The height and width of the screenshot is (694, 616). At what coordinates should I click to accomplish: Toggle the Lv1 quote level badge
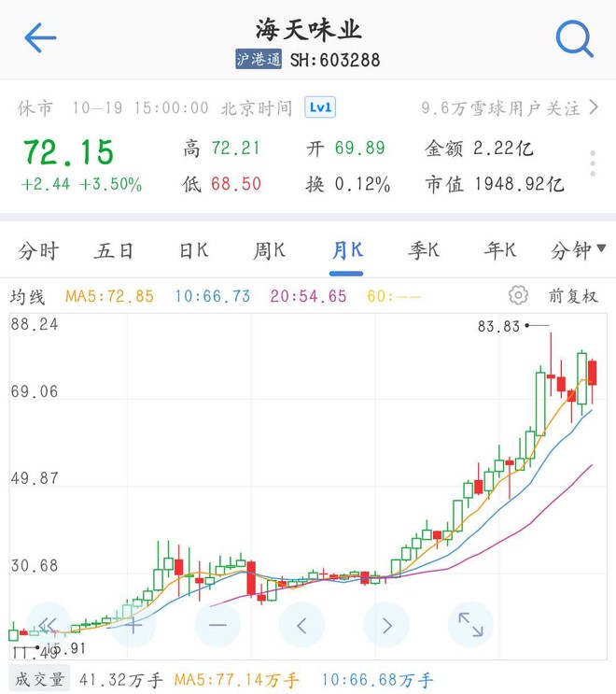tap(320, 108)
